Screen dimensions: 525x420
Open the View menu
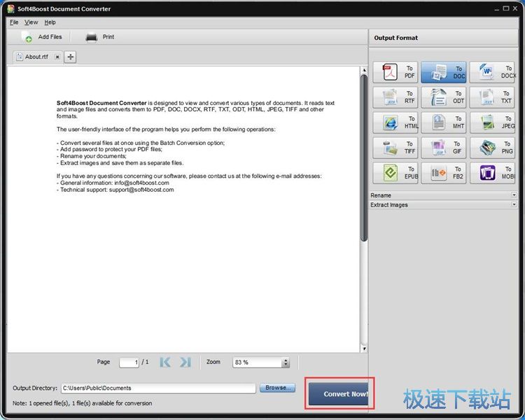pyautogui.click(x=31, y=22)
